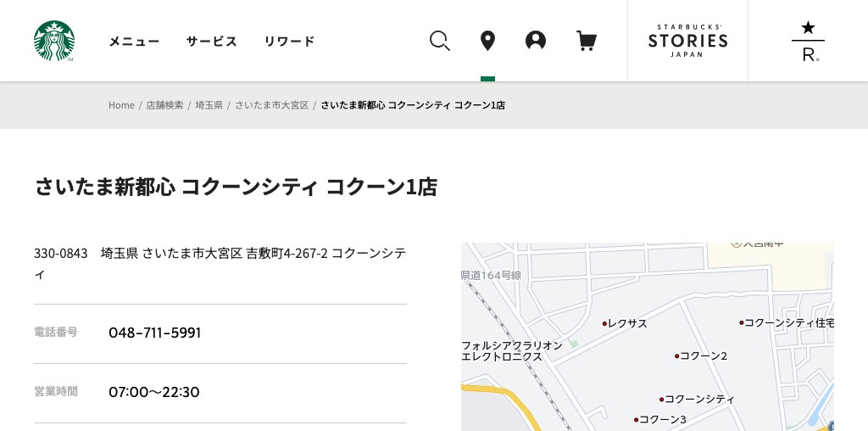Click business hours 07:00〜22:30
Image resolution: width=868 pixels, height=431 pixels.
click(x=154, y=392)
